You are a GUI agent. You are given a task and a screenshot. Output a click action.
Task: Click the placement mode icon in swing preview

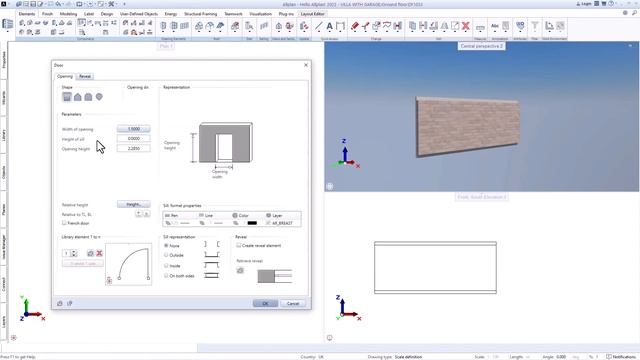click(x=109, y=281)
